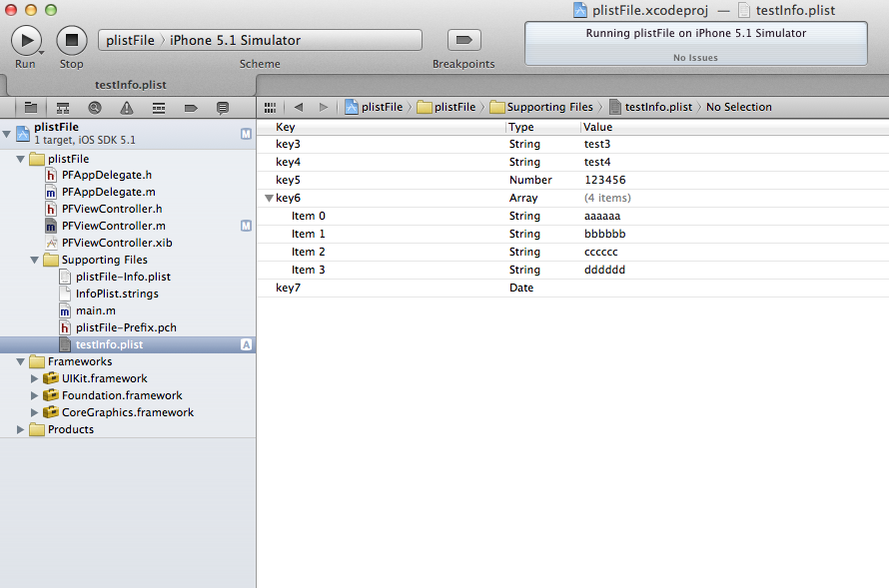889x588 pixels.
Task: Open PFViewController.m file
Action: coord(114,226)
